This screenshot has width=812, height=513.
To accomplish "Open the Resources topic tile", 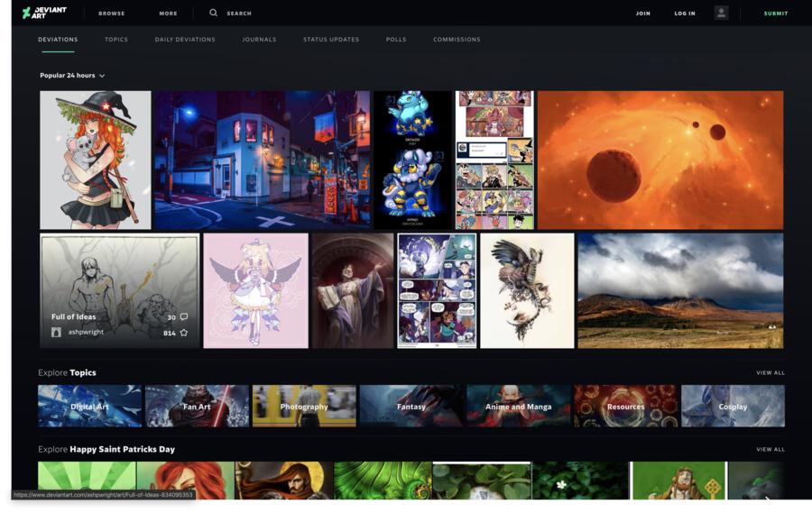I will coord(625,406).
